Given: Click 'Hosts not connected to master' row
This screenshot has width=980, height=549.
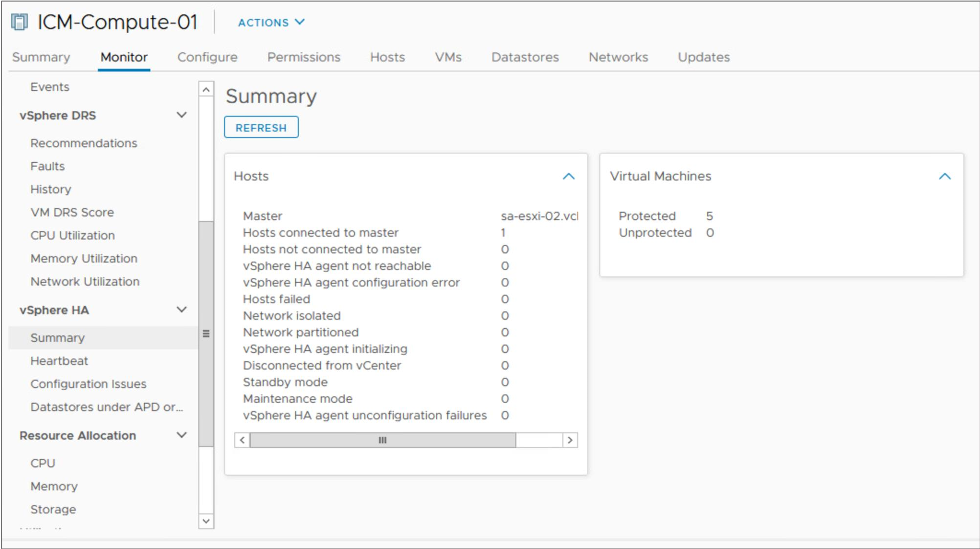Looking at the screenshot, I should tap(410, 250).
